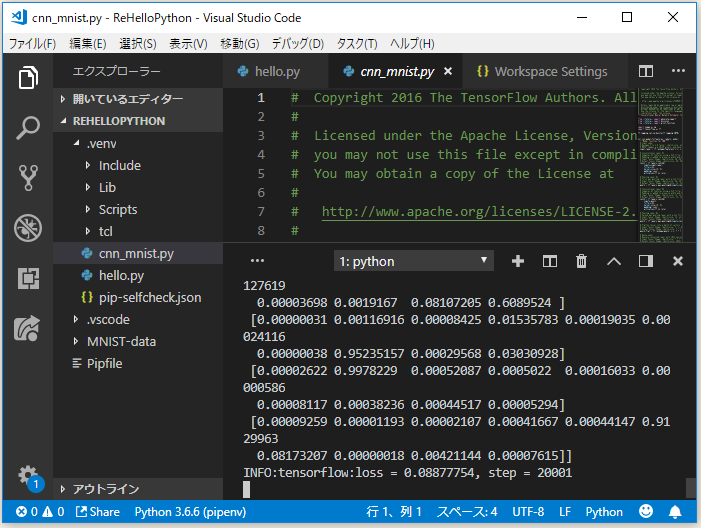
Task: Expand the .vscode folder
Action: pos(138,320)
